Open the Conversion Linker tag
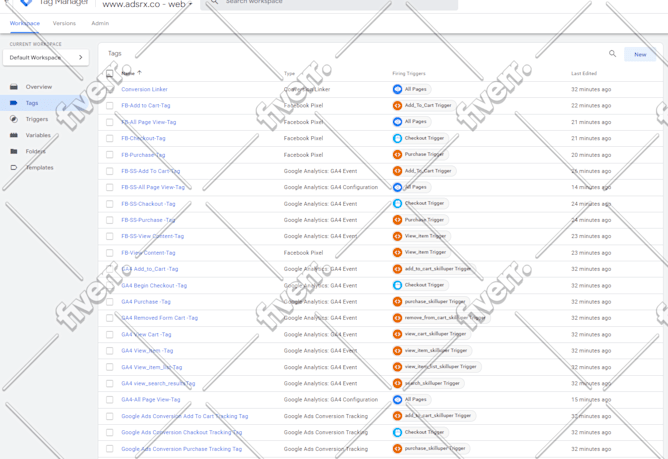 click(x=144, y=89)
